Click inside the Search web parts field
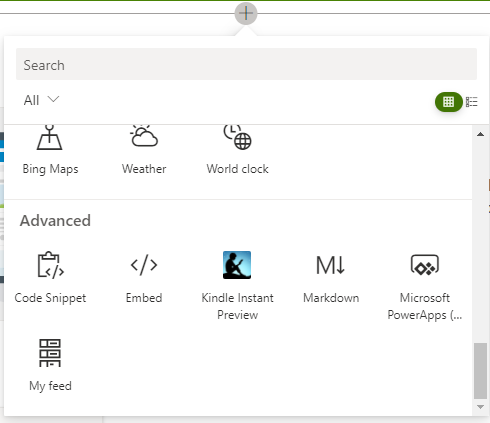The image size is (490, 423). 246,64
